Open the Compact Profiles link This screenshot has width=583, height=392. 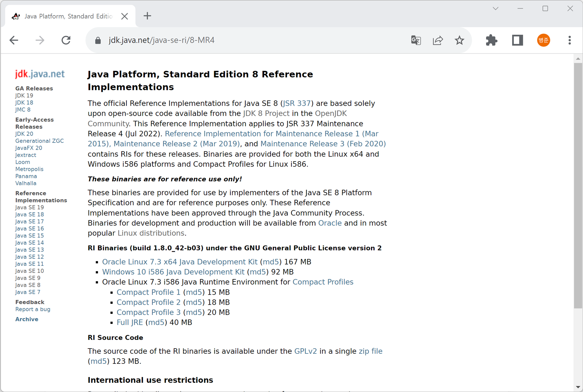point(323,282)
